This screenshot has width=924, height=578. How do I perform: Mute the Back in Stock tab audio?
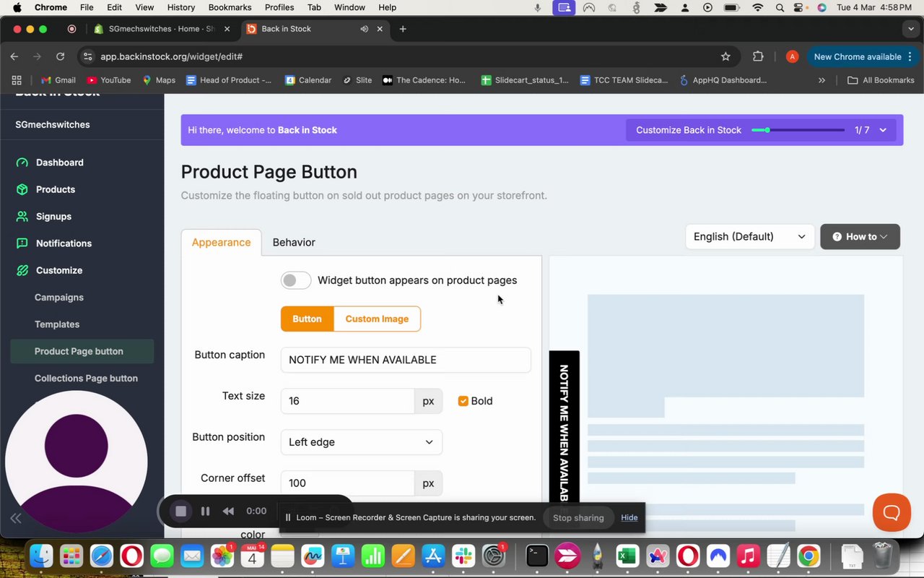[x=364, y=29]
